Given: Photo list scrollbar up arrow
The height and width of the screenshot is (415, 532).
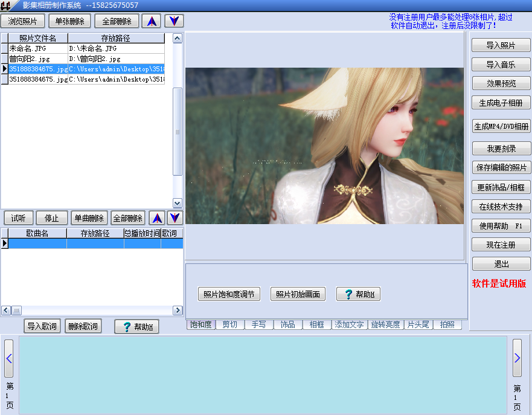Looking at the screenshot, I should 178,38.
